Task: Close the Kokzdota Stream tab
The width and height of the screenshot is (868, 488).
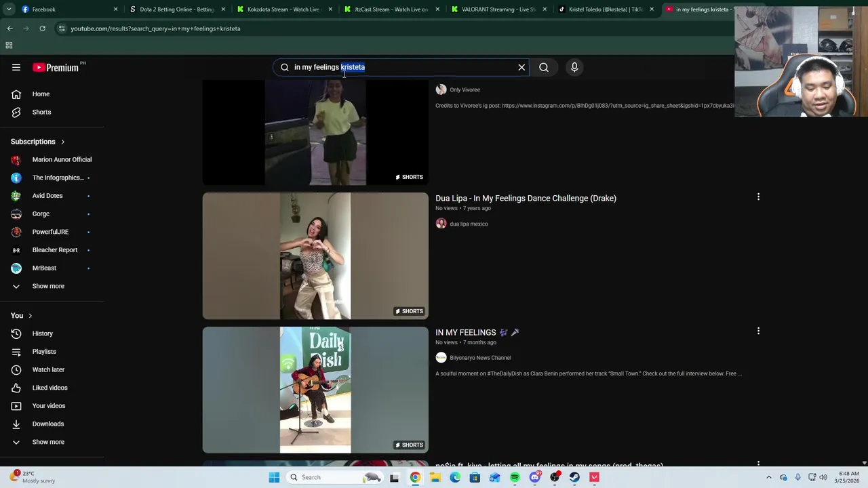Action: point(330,9)
